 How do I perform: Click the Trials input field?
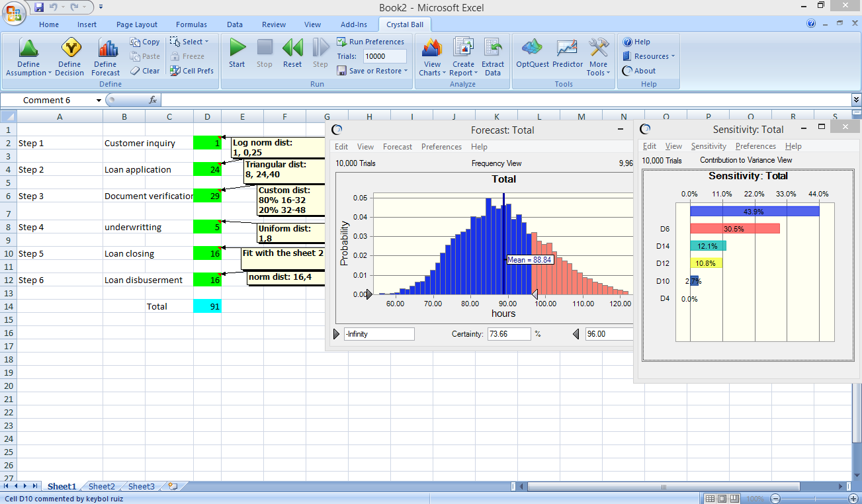384,56
